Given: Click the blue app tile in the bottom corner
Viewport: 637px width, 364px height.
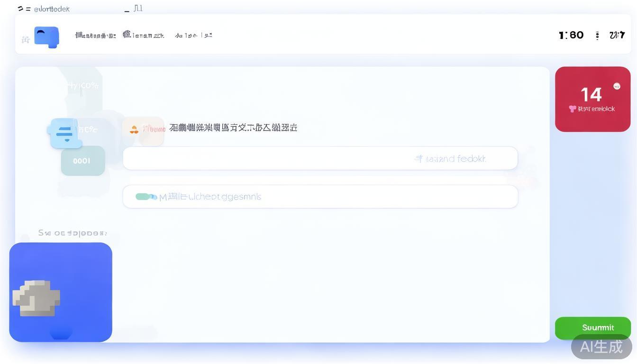Looking at the screenshot, I should [x=61, y=292].
